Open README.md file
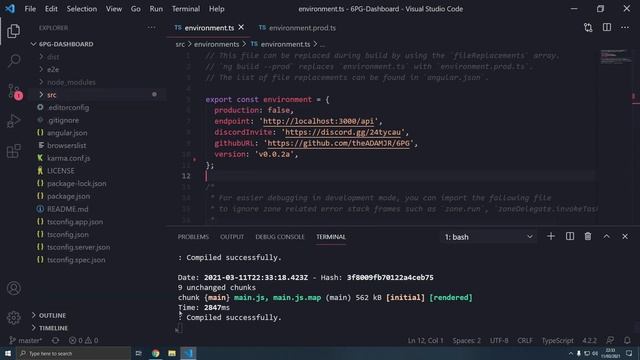640x360 pixels. point(67,209)
